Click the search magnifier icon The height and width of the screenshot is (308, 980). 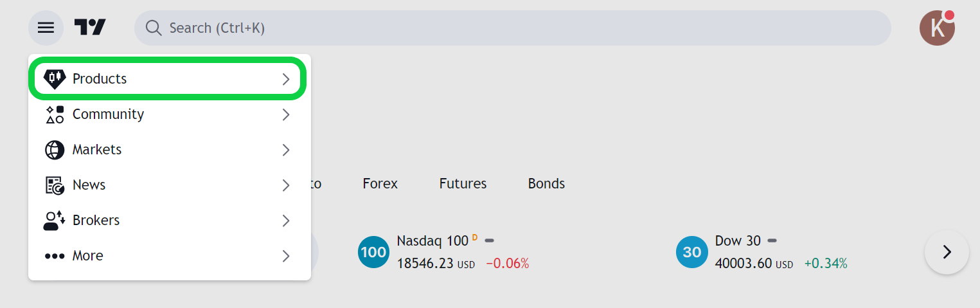click(153, 28)
